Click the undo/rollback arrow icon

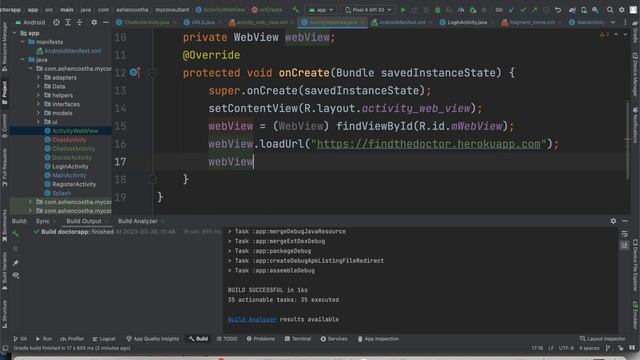point(558,9)
